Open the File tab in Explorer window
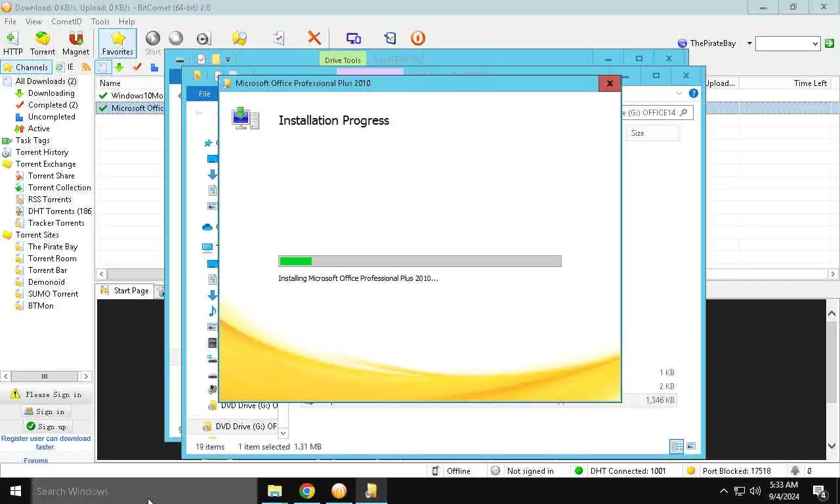 205,94
